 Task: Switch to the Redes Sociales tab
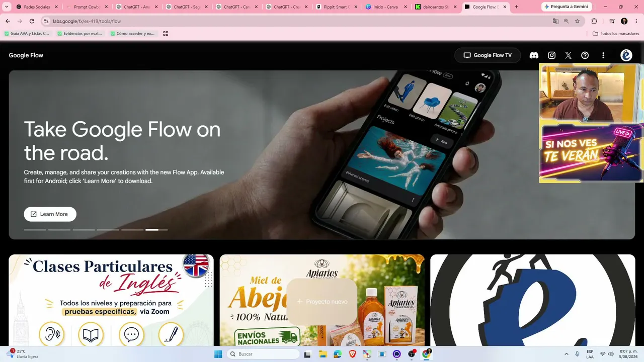coord(37,7)
